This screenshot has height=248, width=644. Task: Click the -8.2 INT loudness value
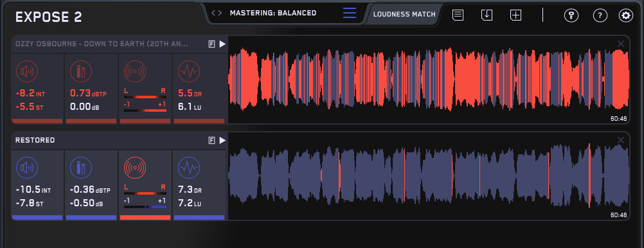coord(30,94)
